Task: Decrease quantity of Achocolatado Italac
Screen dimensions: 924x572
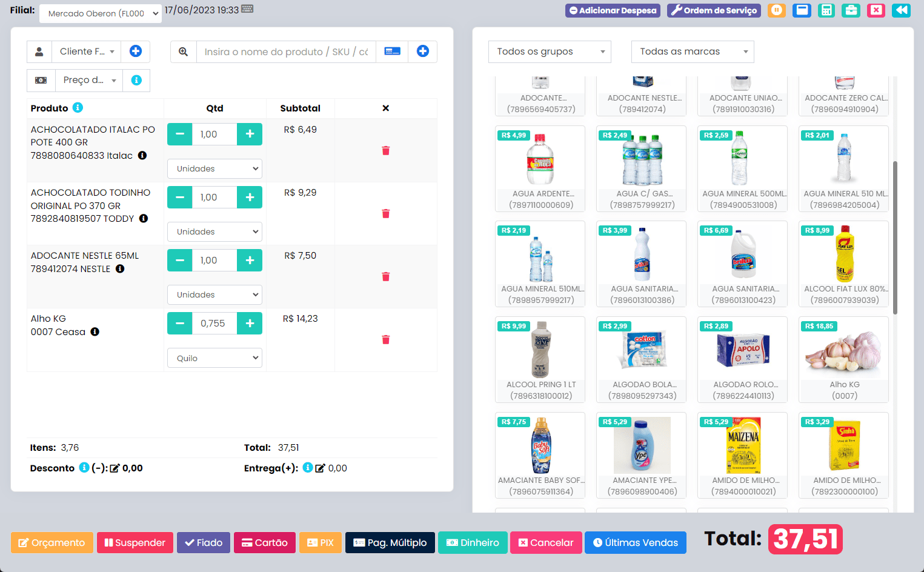Action: click(x=180, y=134)
